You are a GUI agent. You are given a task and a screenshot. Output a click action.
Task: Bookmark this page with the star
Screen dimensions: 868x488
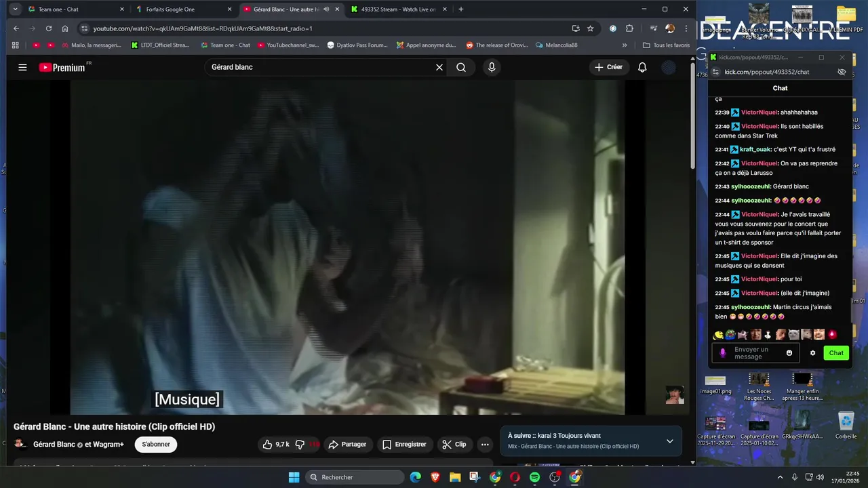[590, 28]
